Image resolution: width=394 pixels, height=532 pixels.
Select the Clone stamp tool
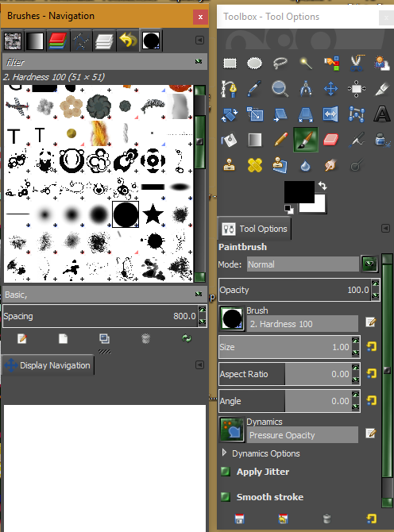(x=229, y=166)
